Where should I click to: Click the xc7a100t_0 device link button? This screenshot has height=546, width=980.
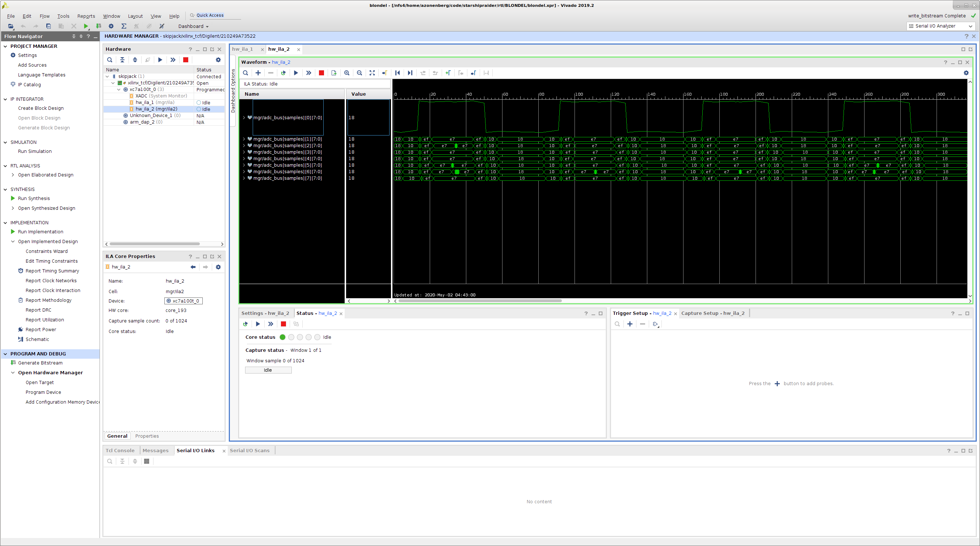pos(184,301)
